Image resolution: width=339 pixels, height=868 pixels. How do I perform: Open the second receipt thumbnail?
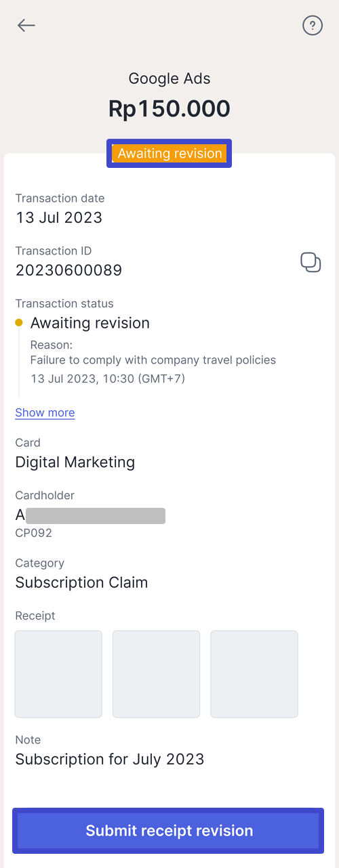[156, 674]
